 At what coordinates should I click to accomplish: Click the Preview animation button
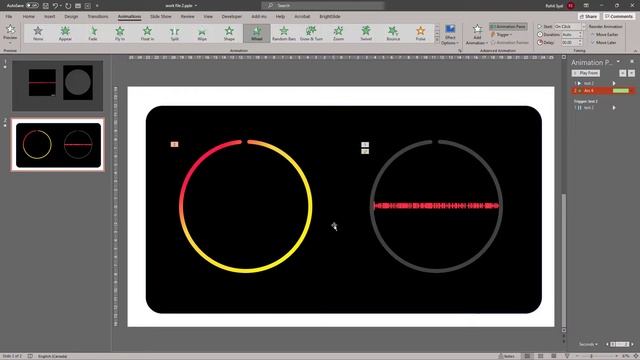pyautogui.click(x=10, y=33)
